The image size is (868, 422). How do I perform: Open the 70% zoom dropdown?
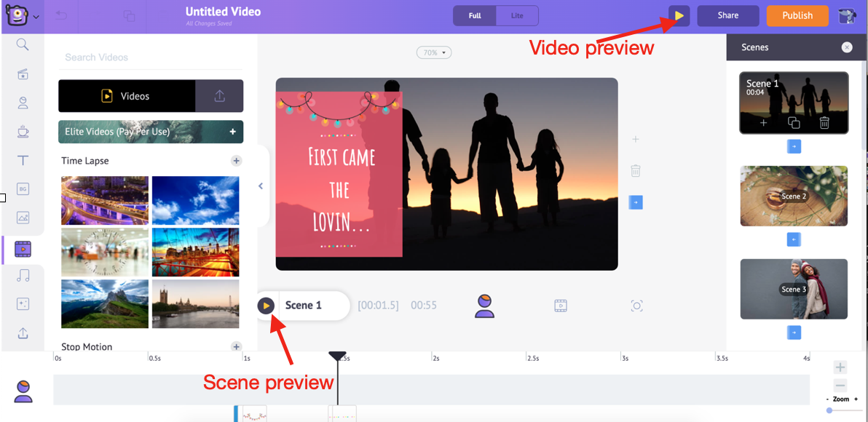coord(435,52)
